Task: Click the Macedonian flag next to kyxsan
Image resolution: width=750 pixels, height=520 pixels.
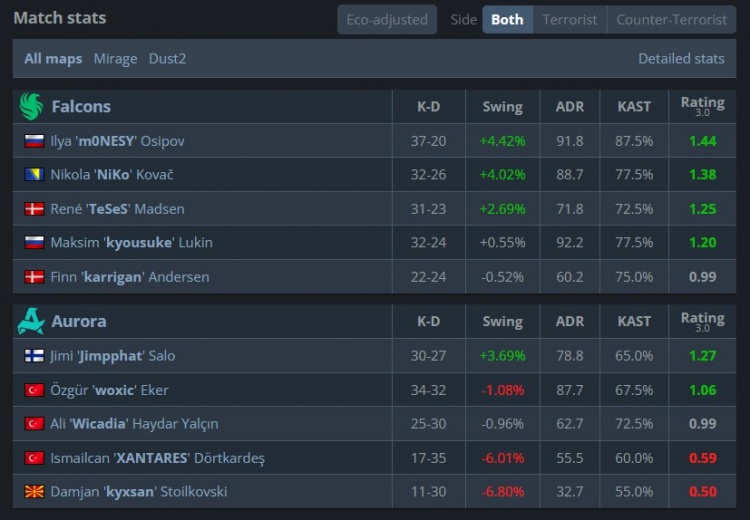Action: (x=34, y=492)
